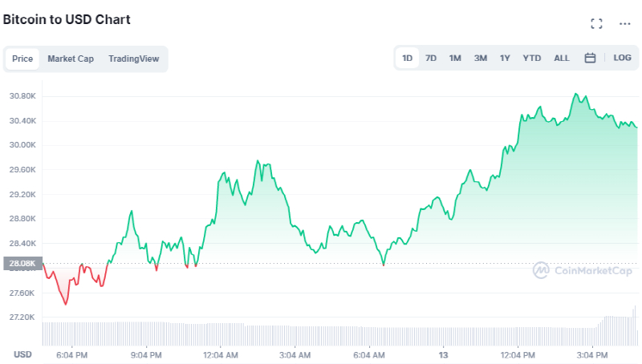Display the ALL time range
This screenshot has height=364, width=642.
(x=562, y=58)
